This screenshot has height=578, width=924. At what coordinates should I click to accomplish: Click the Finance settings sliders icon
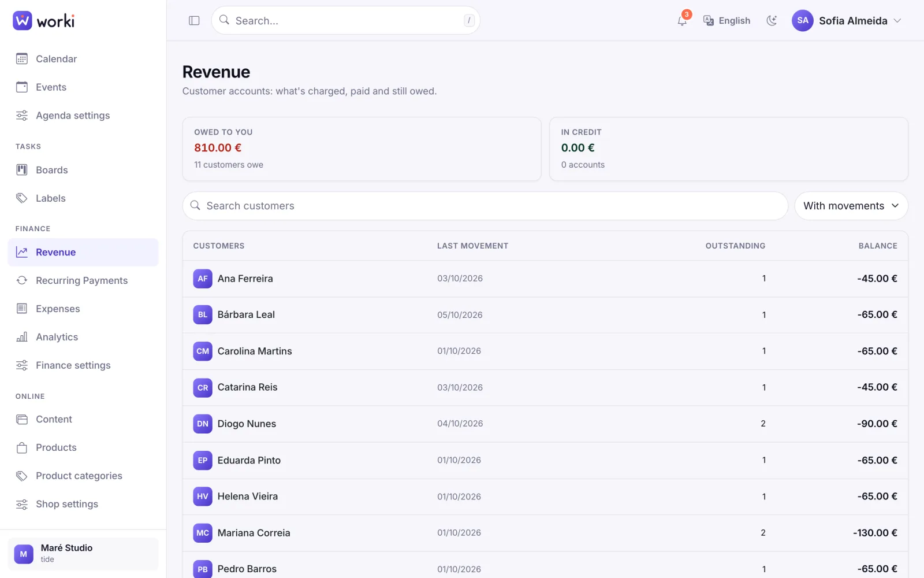22,365
